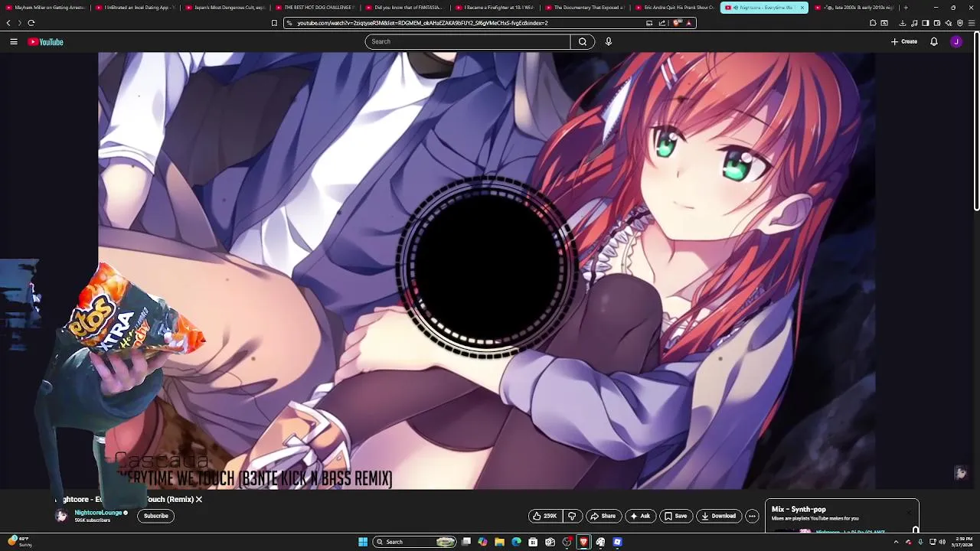The height and width of the screenshot is (551, 980).
Task: Click the Windows taskbar search box
Action: click(414, 542)
